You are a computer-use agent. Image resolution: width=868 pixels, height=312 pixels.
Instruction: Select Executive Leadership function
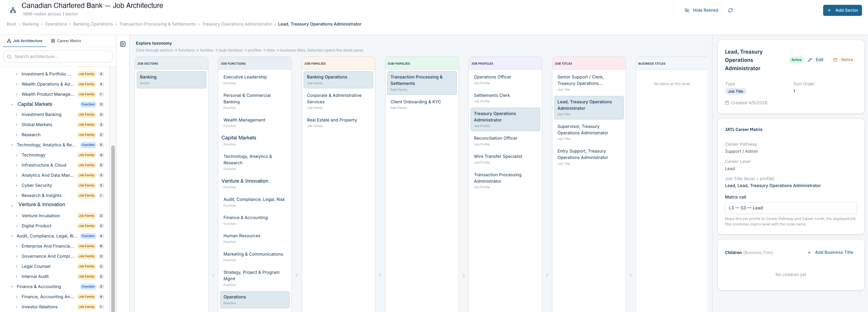coord(255,80)
